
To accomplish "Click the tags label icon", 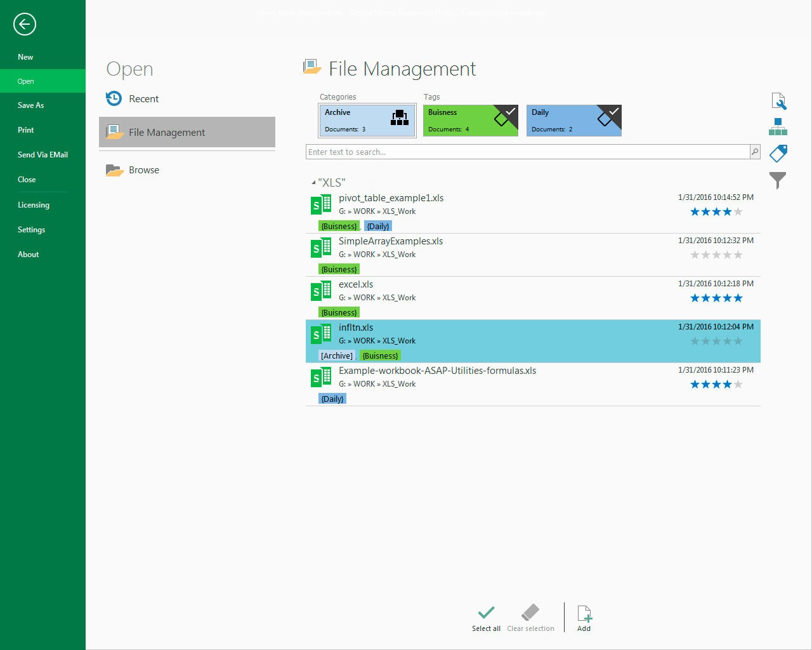I will coord(778,154).
